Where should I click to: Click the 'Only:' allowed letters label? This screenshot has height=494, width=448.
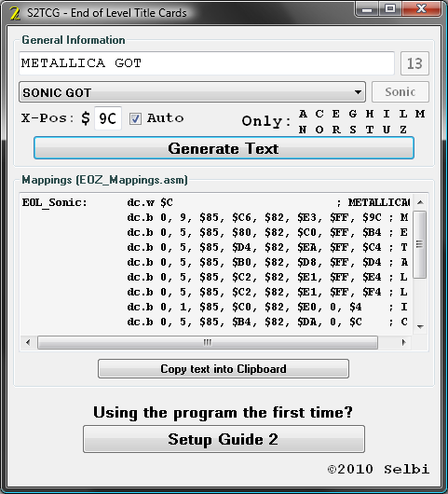[x=266, y=121]
